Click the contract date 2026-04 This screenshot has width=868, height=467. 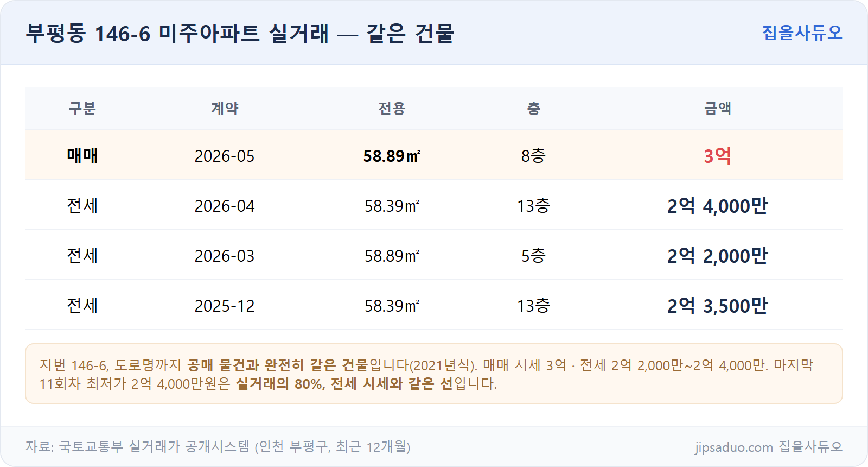pyautogui.click(x=225, y=206)
